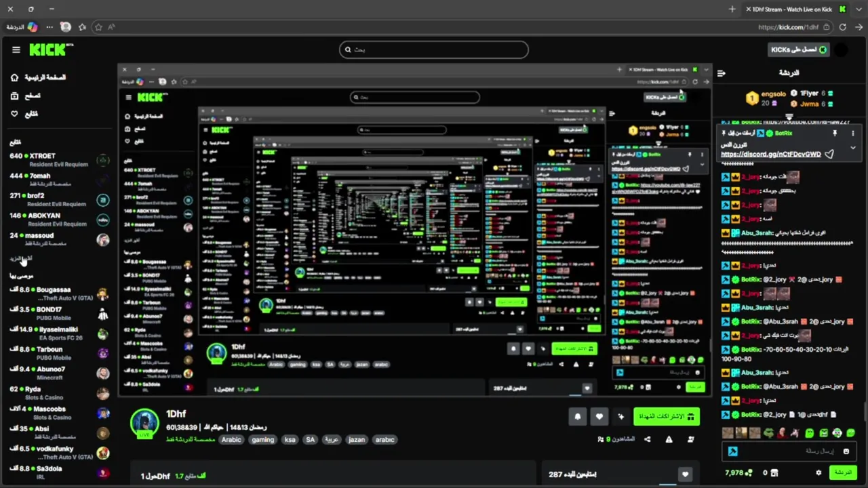The width and height of the screenshot is (868, 488).
Task: Toggle stream notifications bell
Action: click(578, 417)
